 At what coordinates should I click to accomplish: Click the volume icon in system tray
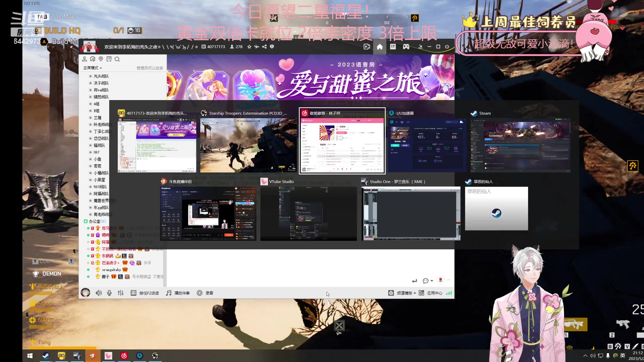coord(593,356)
